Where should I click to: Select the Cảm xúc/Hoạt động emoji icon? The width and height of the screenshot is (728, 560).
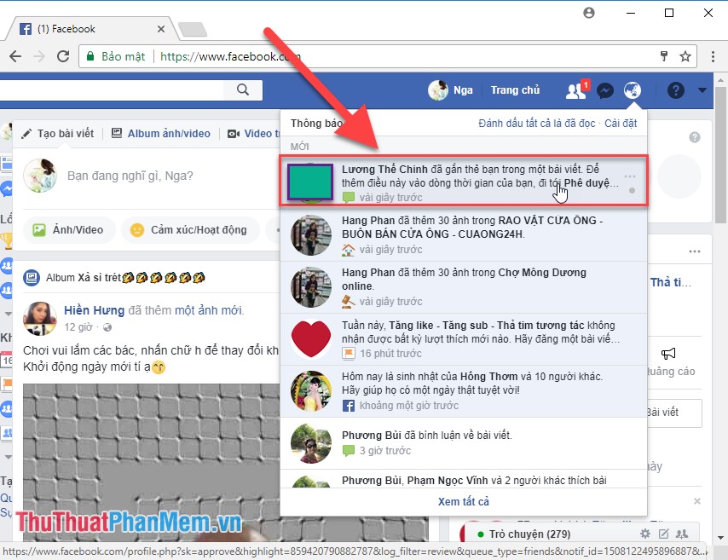pos(137,230)
